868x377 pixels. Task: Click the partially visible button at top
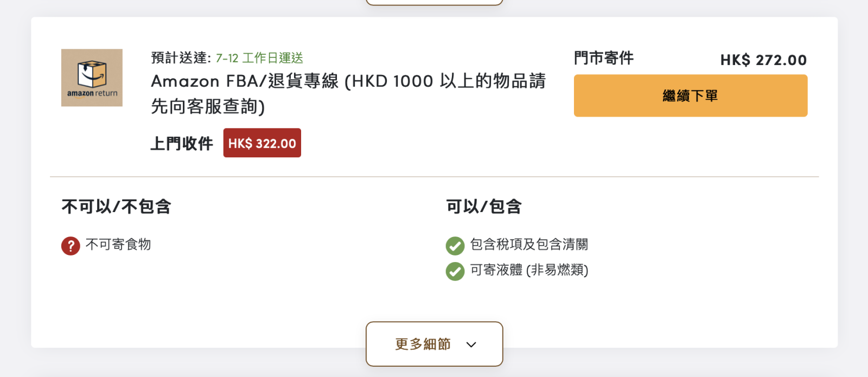pos(435,2)
